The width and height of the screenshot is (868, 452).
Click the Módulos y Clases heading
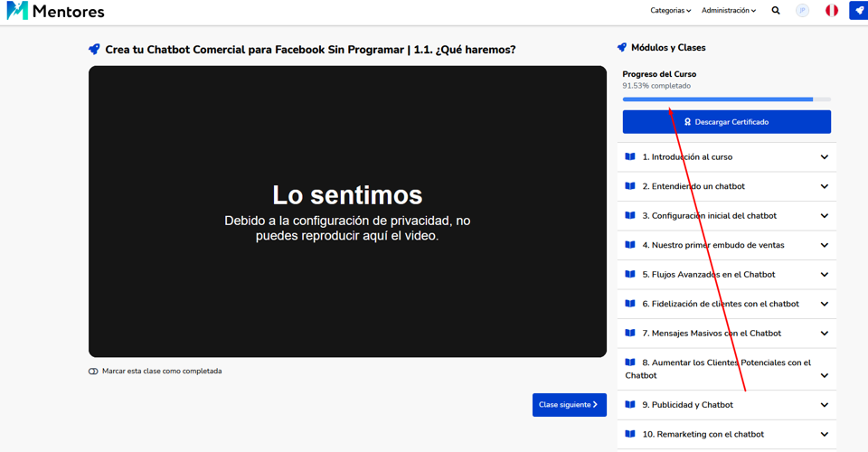coord(668,48)
